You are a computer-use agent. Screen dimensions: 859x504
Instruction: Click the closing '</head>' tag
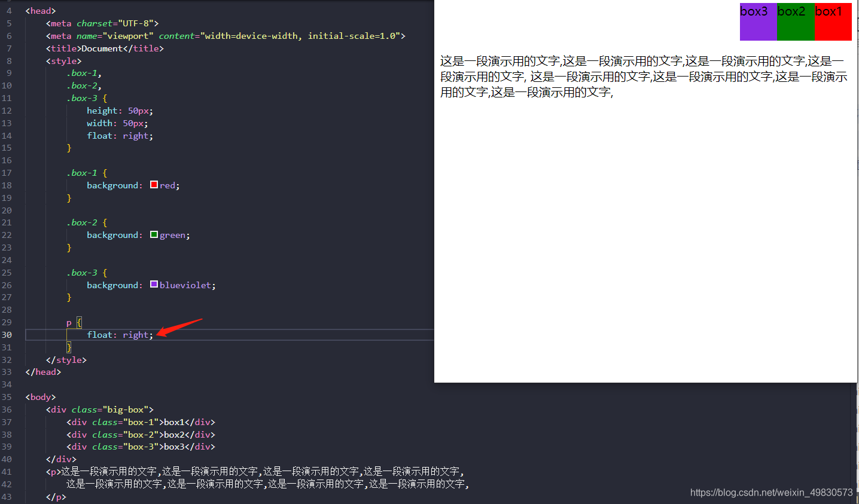click(43, 372)
